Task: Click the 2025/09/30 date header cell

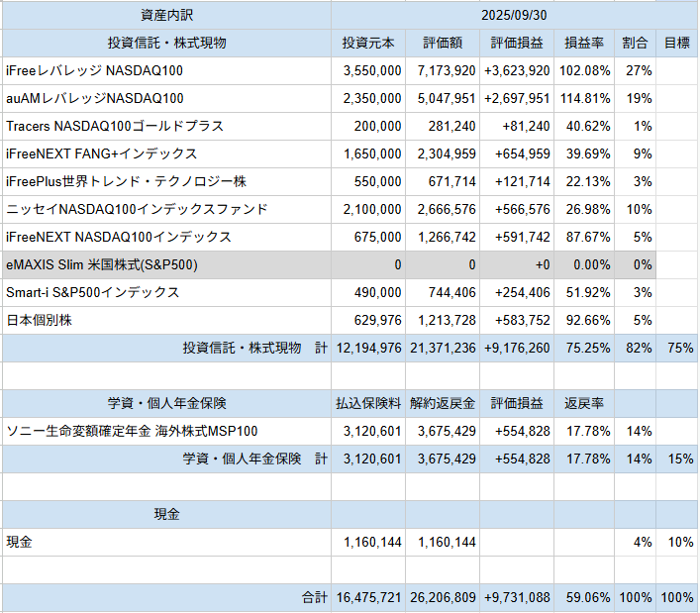Action: click(x=512, y=15)
